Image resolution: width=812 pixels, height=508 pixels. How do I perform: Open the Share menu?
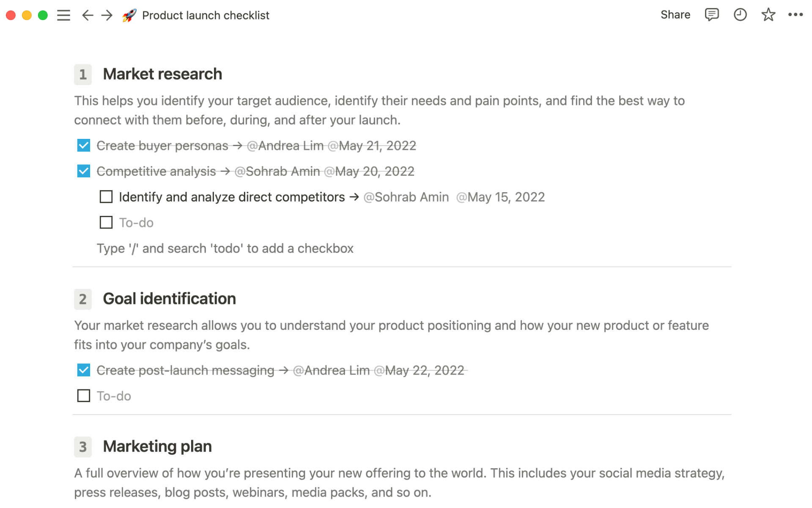pyautogui.click(x=675, y=15)
